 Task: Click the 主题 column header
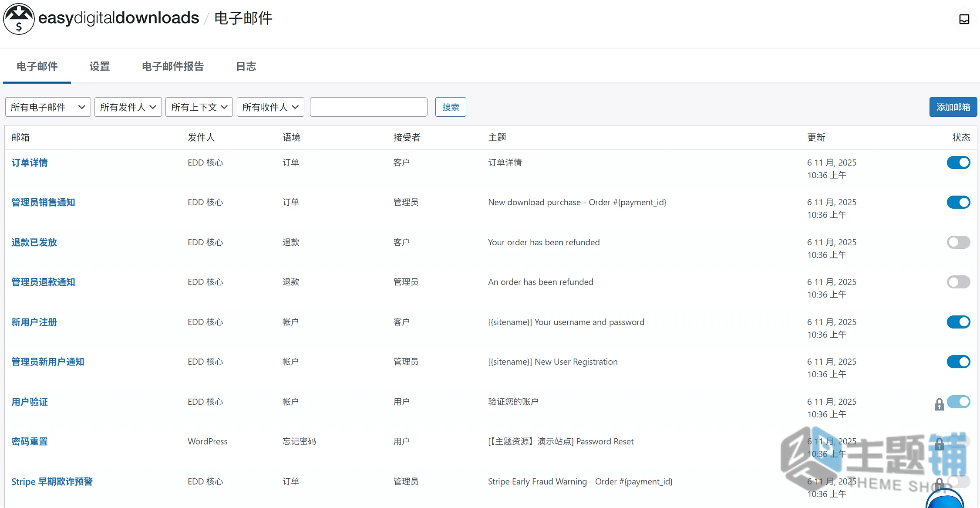(497, 137)
